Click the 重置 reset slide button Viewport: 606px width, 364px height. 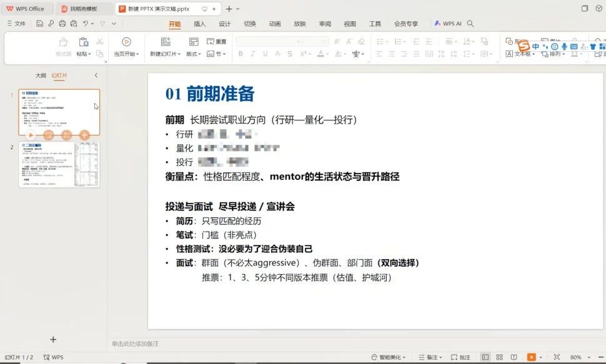(x=217, y=42)
